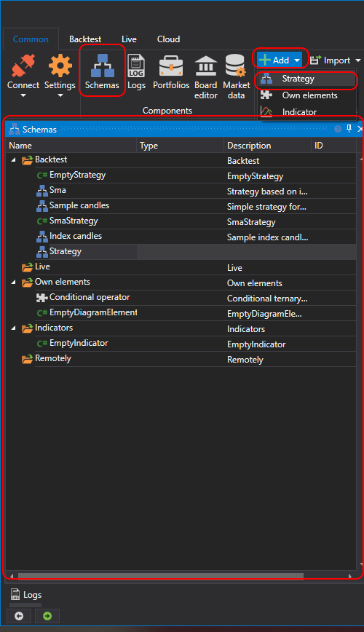Expand the Connect dropdown arrow
This screenshot has width=364, height=632.
(23, 95)
